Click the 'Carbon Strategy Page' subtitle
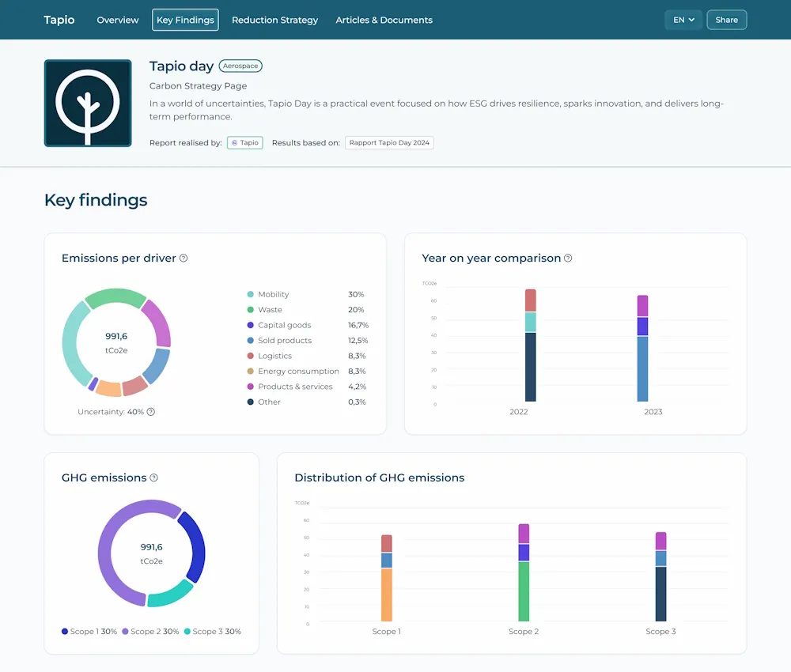 click(199, 85)
